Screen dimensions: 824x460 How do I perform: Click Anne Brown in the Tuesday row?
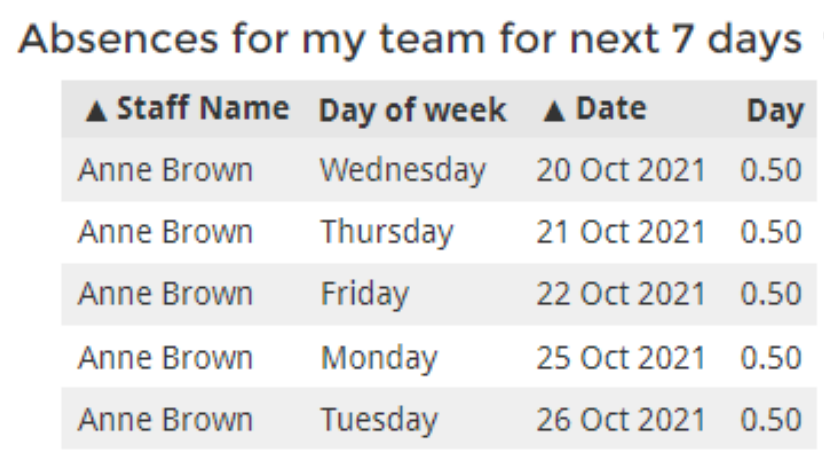coord(165,419)
